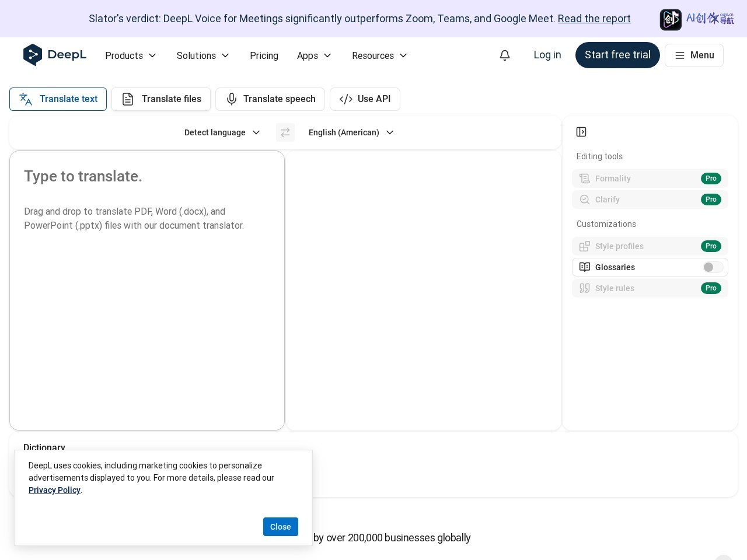Click the Formality editing tool row

(650, 178)
